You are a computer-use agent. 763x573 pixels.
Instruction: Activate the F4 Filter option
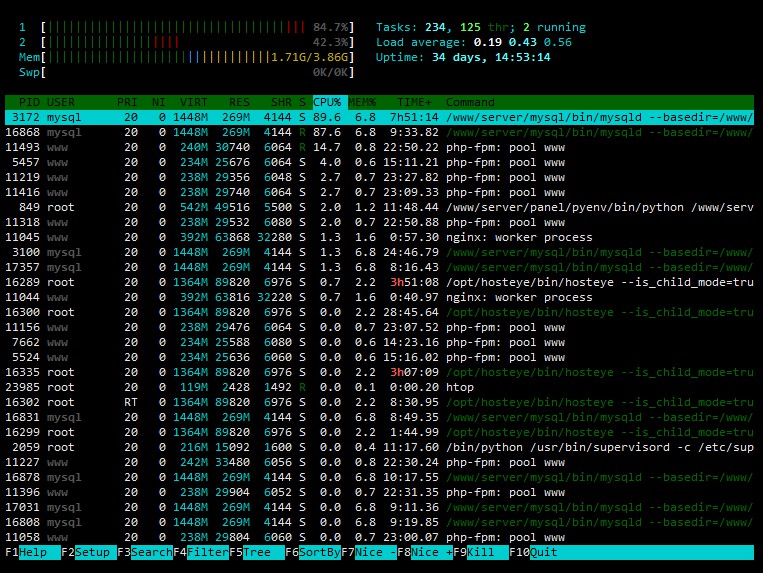201,553
